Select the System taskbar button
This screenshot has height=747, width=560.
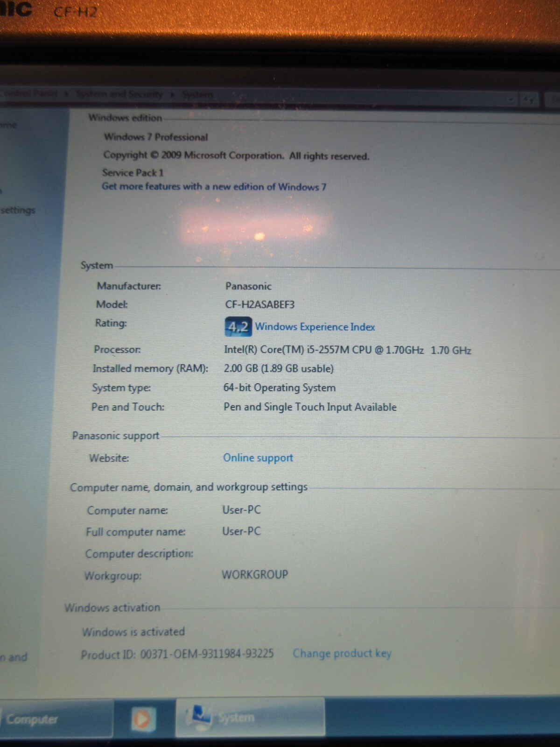point(250,717)
